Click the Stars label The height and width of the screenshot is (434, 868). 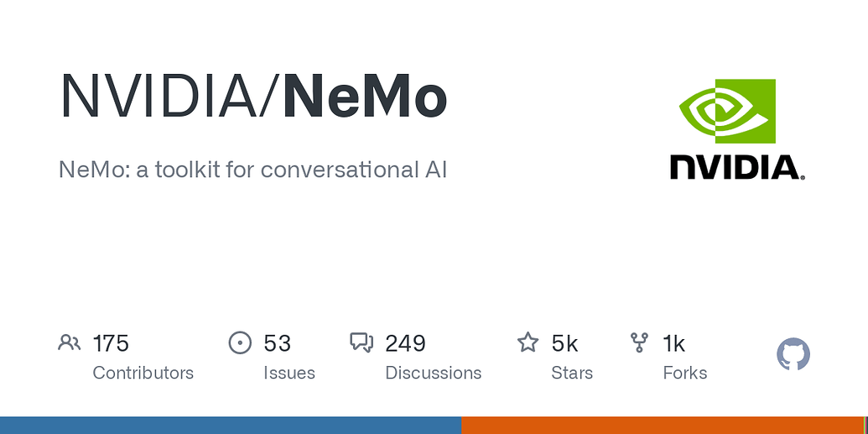click(x=572, y=373)
